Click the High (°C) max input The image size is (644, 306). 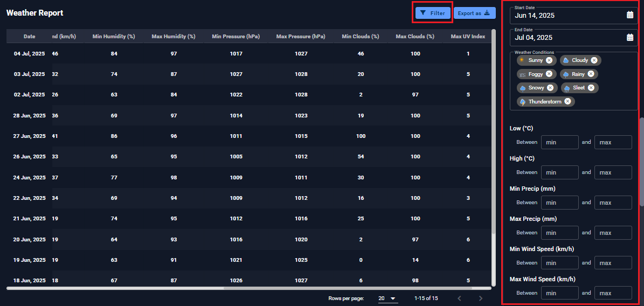613,172
